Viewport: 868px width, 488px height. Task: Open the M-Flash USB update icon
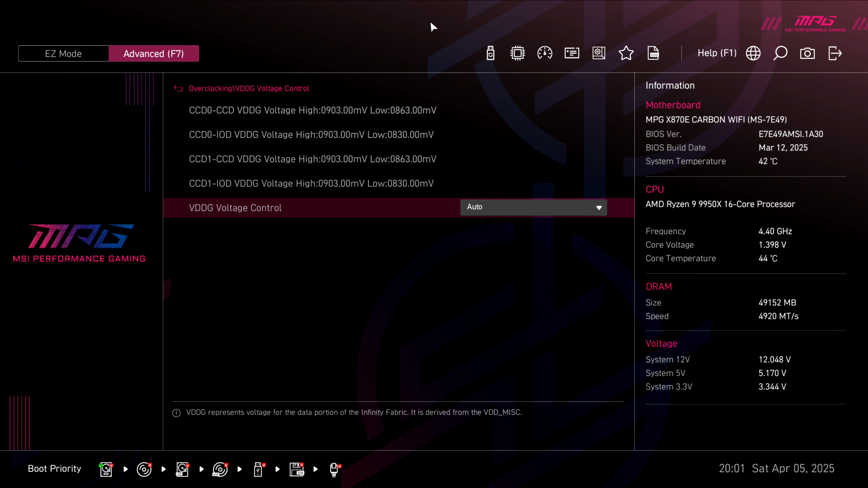click(491, 53)
